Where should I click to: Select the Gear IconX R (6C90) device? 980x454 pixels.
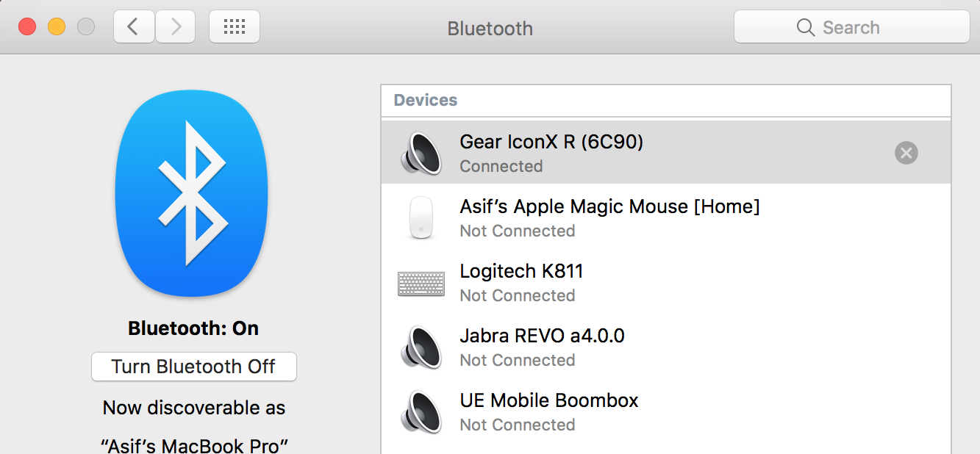click(551, 142)
